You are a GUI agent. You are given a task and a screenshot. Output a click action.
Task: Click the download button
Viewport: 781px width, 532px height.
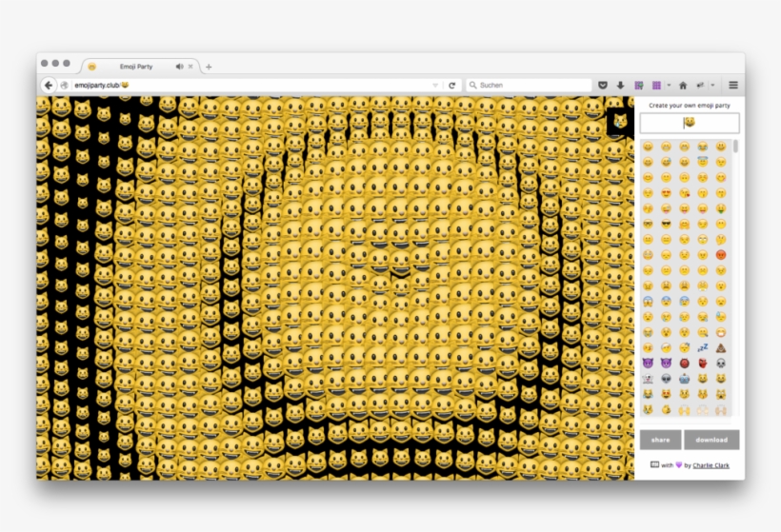[x=711, y=440]
